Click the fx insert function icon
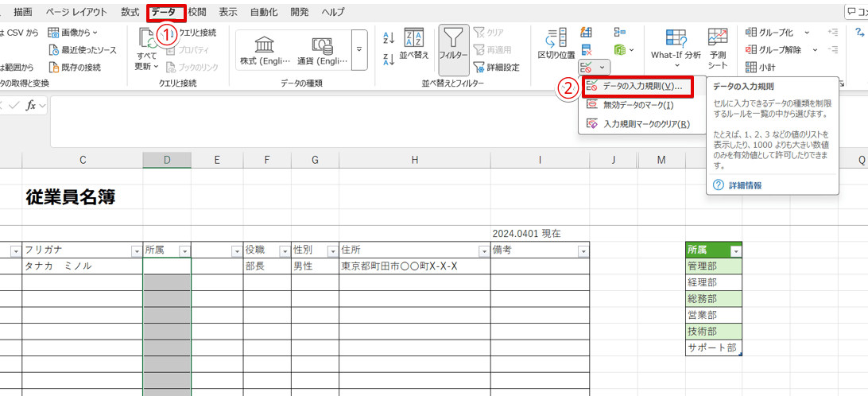 pyautogui.click(x=31, y=105)
